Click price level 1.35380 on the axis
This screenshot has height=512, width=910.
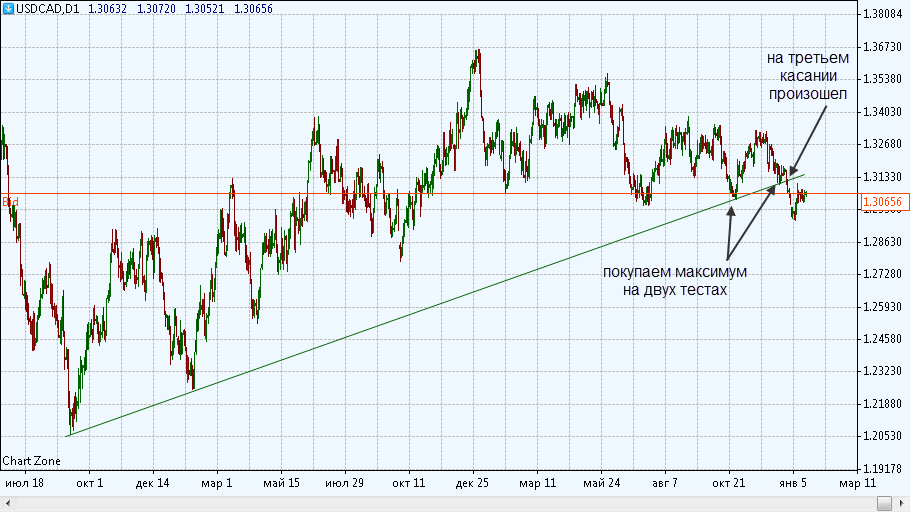pos(883,79)
